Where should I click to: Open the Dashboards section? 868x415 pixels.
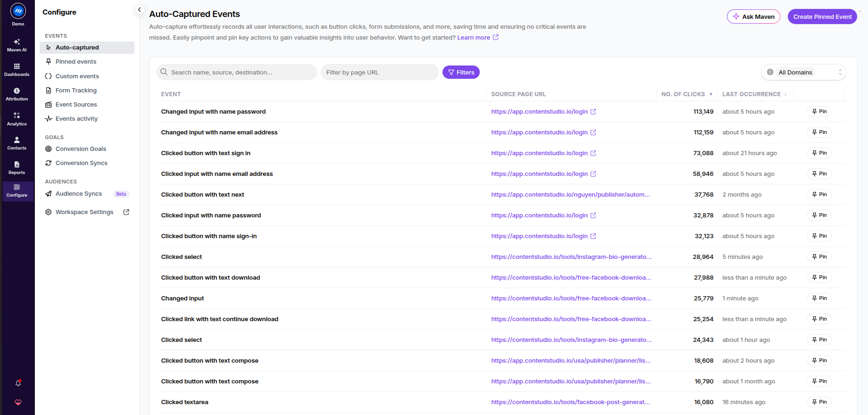tap(17, 70)
